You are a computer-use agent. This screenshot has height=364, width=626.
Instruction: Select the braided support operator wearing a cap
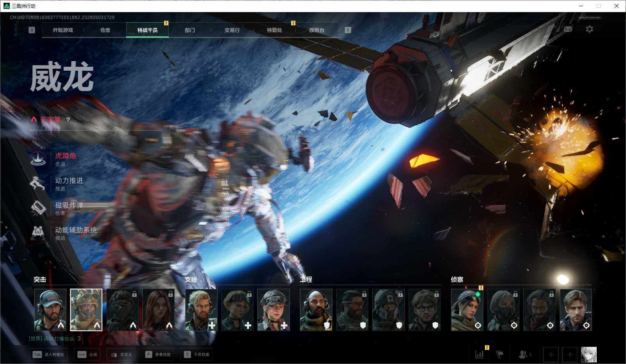pos(274,310)
